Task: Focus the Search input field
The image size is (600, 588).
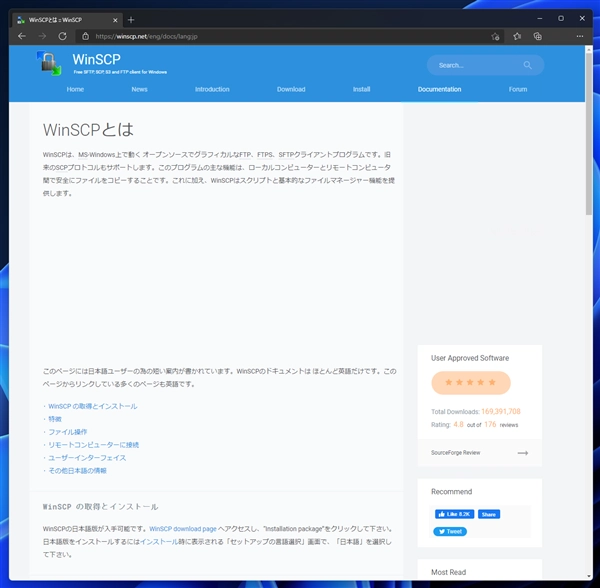Action: [485, 65]
